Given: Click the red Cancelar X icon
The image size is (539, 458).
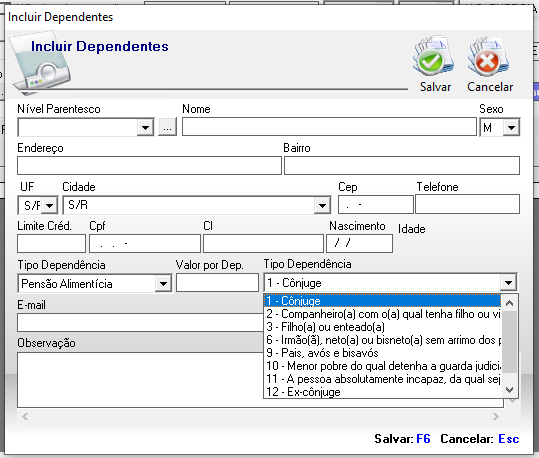Looking at the screenshot, I should coord(488,56).
